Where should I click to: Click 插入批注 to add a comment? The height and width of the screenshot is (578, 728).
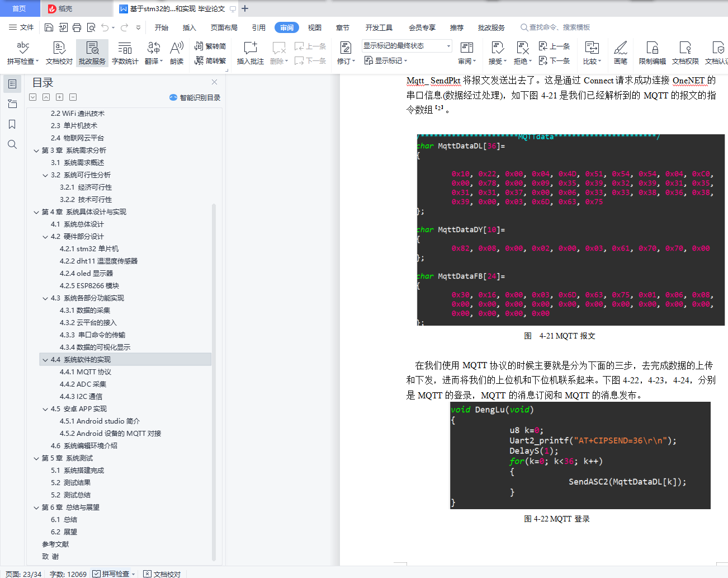click(250, 53)
